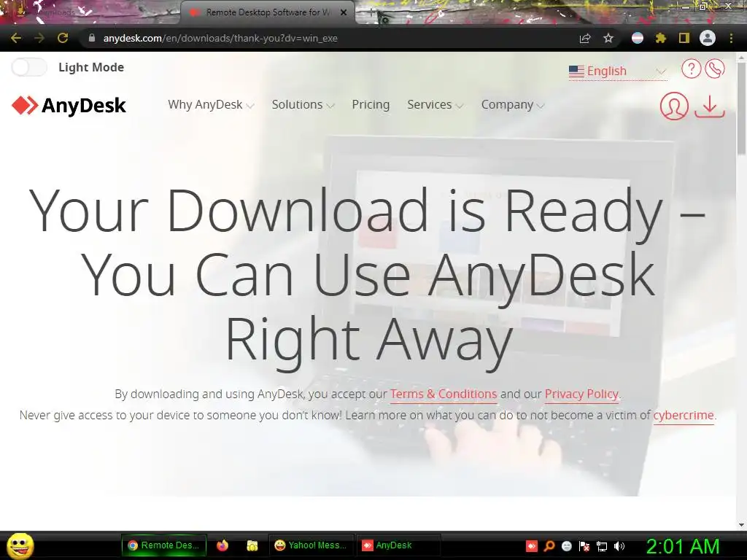Click the 2:01 AM clock

point(683,546)
